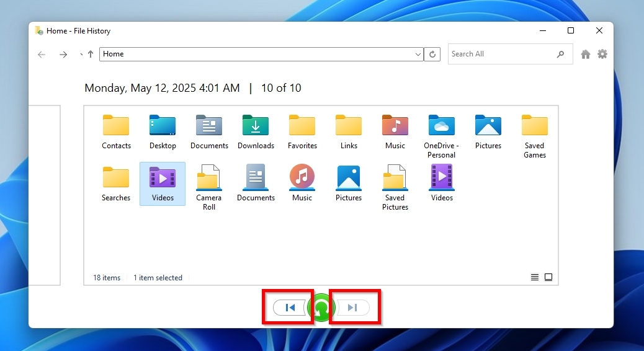Click the '18 items' status text

click(x=107, y=278)
